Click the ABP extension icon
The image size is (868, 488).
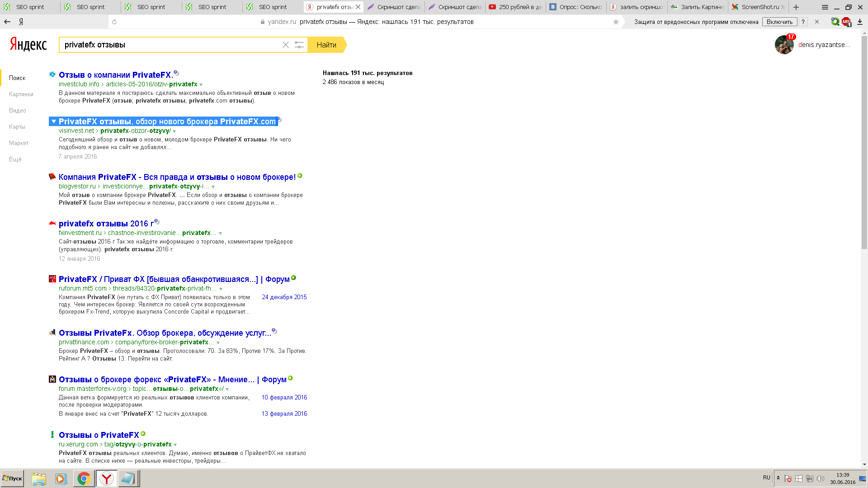[846, 22]
